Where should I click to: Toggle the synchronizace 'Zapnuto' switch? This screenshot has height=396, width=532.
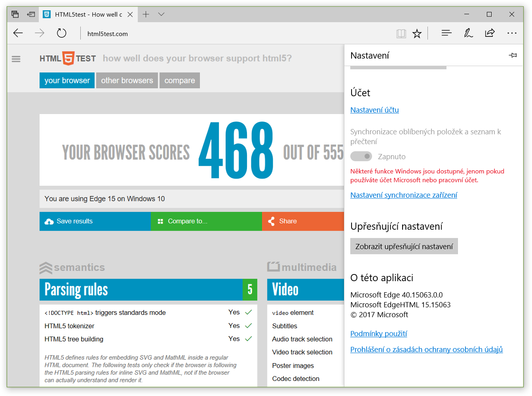coord(361,157)
